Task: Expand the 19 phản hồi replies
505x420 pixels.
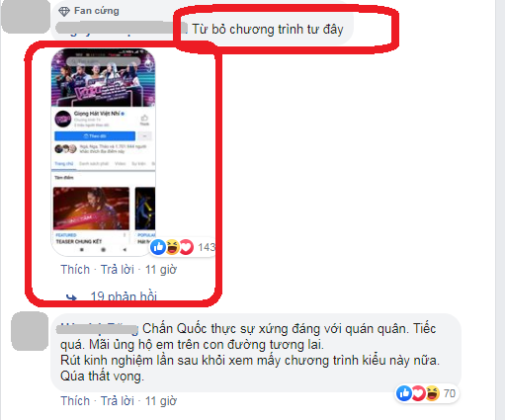Action: pyautogui.click(x=124, y=296)
